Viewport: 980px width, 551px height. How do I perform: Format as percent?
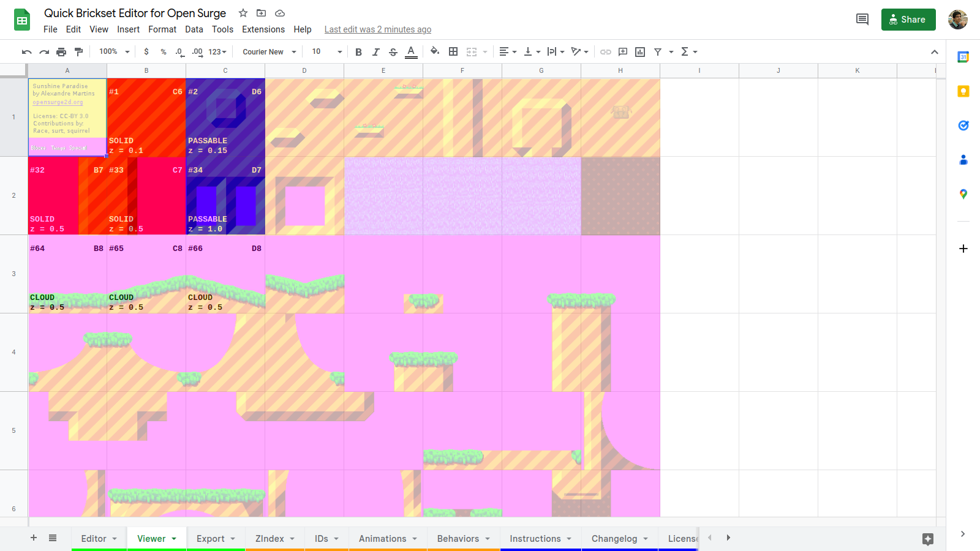point(164,52)
